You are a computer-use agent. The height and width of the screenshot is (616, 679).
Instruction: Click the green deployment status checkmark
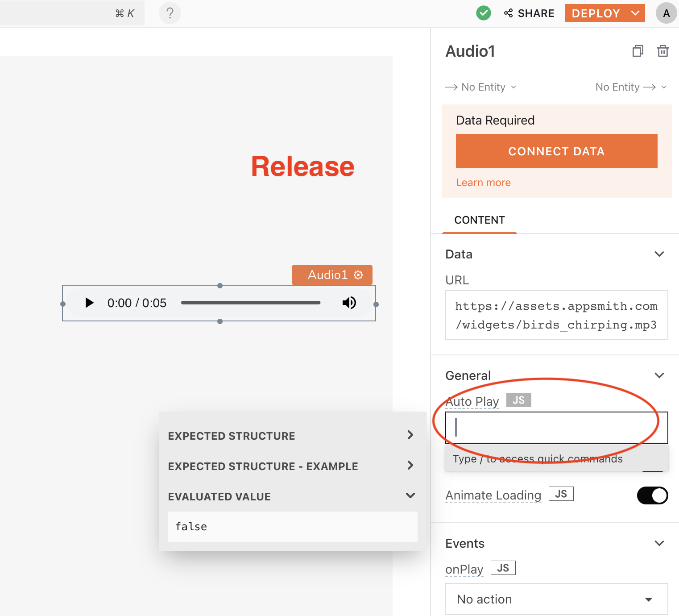(x=483, y=13)
